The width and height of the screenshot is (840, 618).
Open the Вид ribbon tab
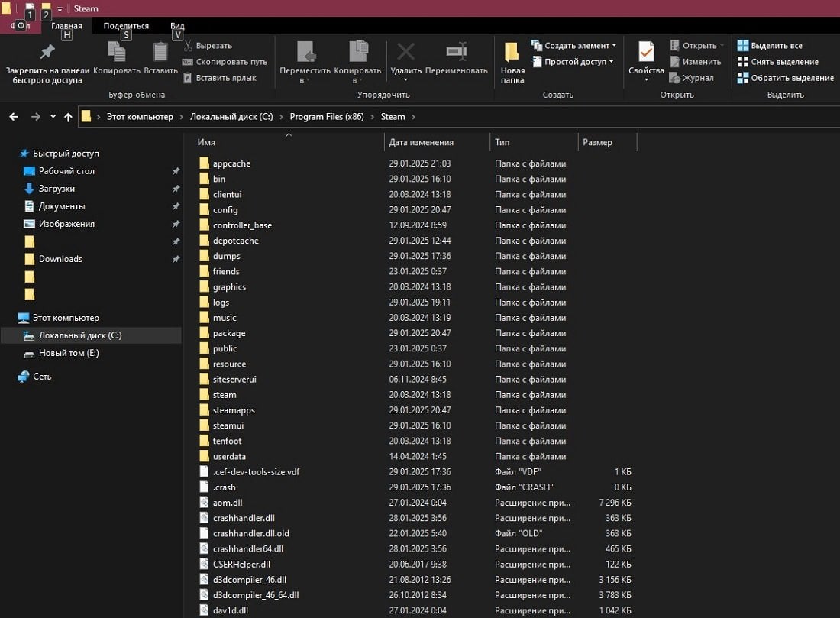tap(177, 26)
